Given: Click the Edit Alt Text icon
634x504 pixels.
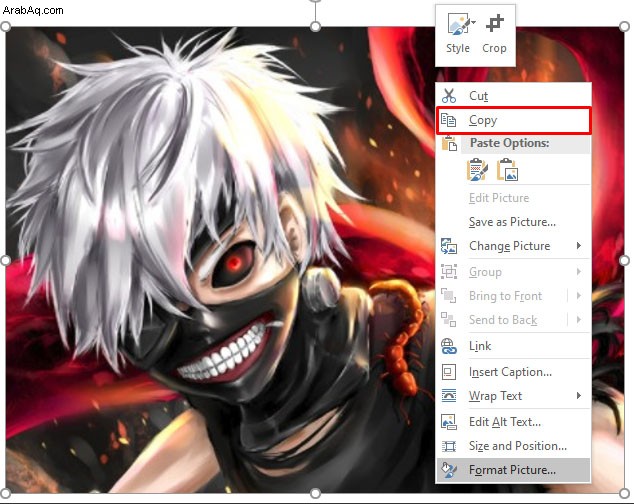Looking at the screenshot, I should click(x=449, y=422).
